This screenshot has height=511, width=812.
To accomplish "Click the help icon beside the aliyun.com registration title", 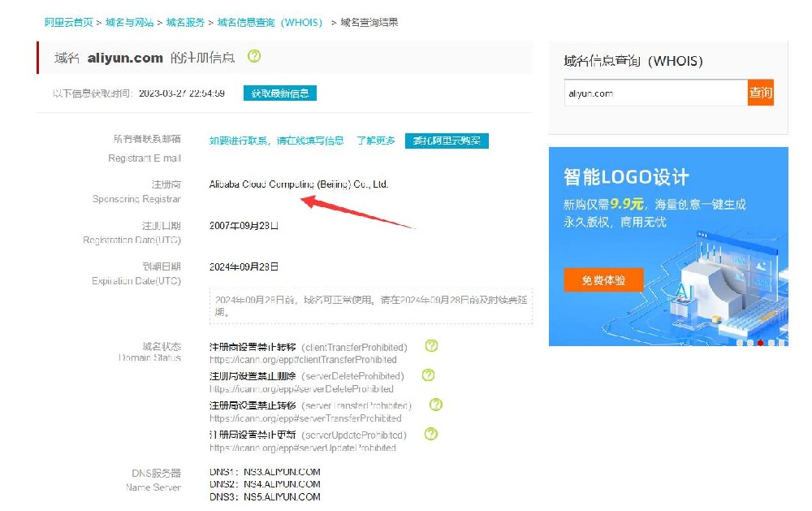I will [x=254, y=57].
